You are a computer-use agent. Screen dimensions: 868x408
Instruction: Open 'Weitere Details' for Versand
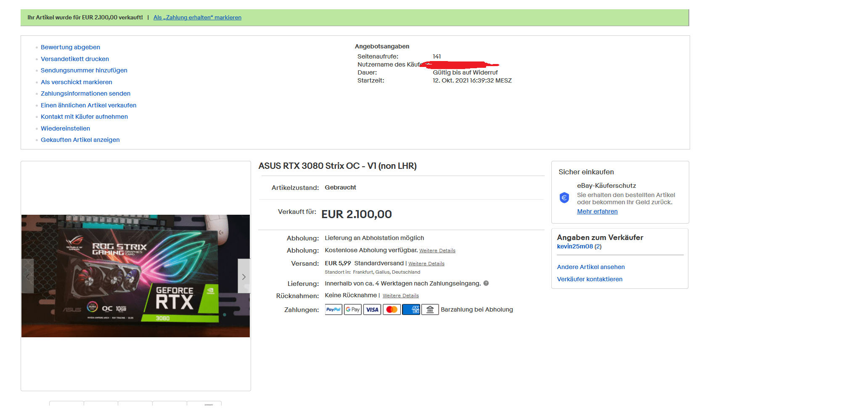tap(426, 264)
